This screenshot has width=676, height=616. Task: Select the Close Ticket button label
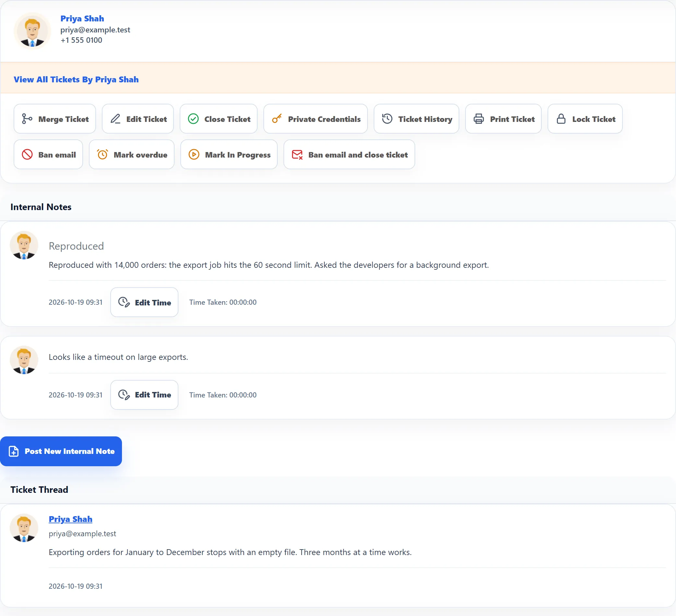click(x=227, y=119)
